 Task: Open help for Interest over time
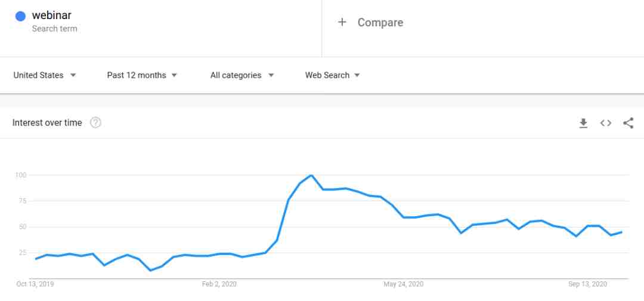point(95,122)
